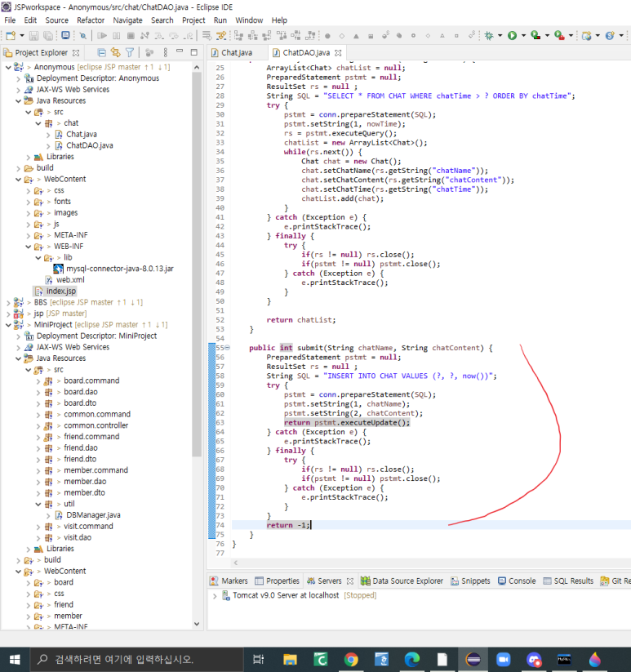Click the New Servlet icon
This screenshot has height=672, width=631.
click(x=610, y=36)
